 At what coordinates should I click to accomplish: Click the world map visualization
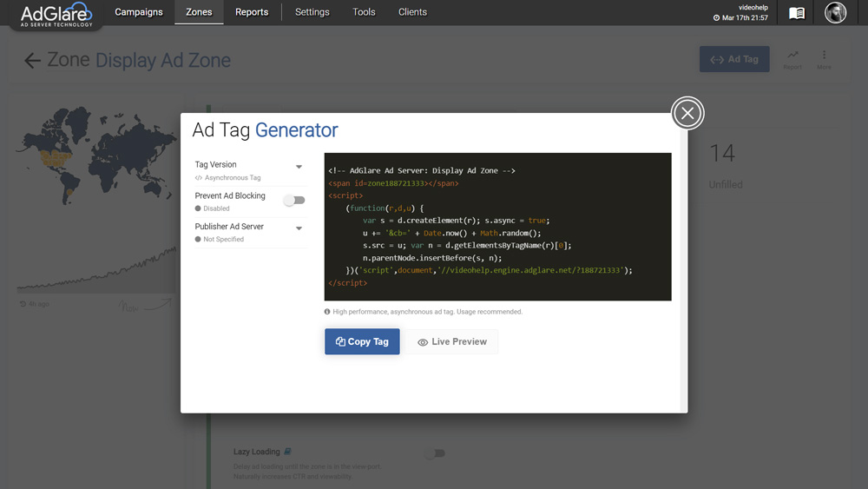95,155
